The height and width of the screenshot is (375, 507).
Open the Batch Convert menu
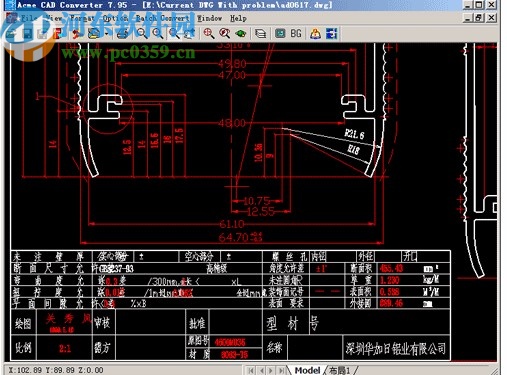pos(162,18)
